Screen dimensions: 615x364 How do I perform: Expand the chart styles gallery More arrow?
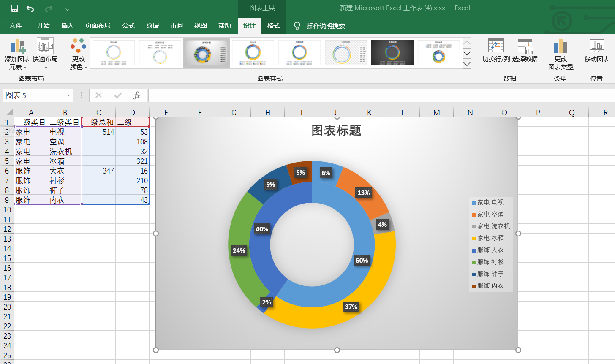pos(467,64)
